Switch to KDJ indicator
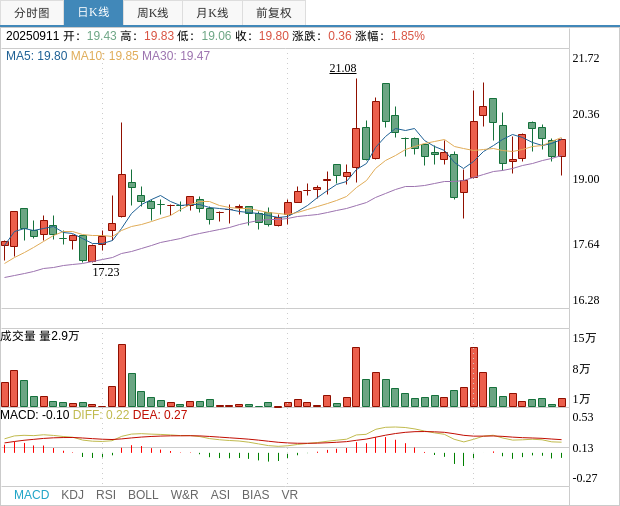Screen dimensions: 620x506 tap(72, 495)
